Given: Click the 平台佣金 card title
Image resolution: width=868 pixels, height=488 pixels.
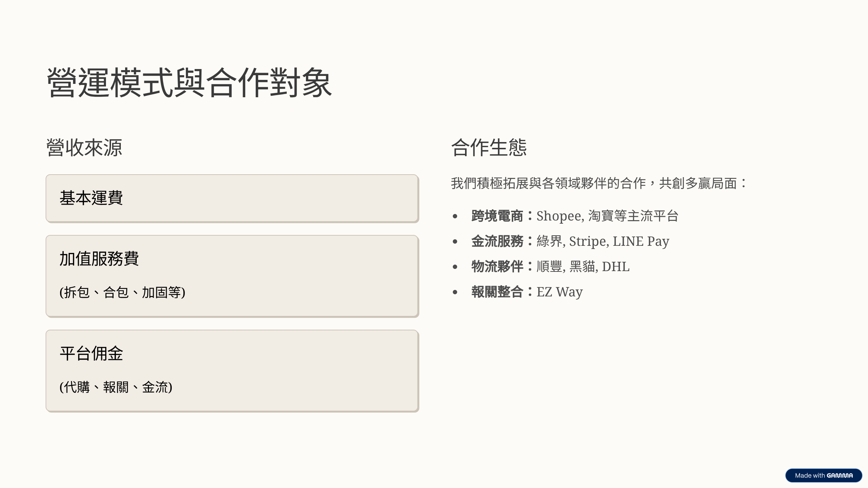Looking at the screenshot, I should coord(91,354).
